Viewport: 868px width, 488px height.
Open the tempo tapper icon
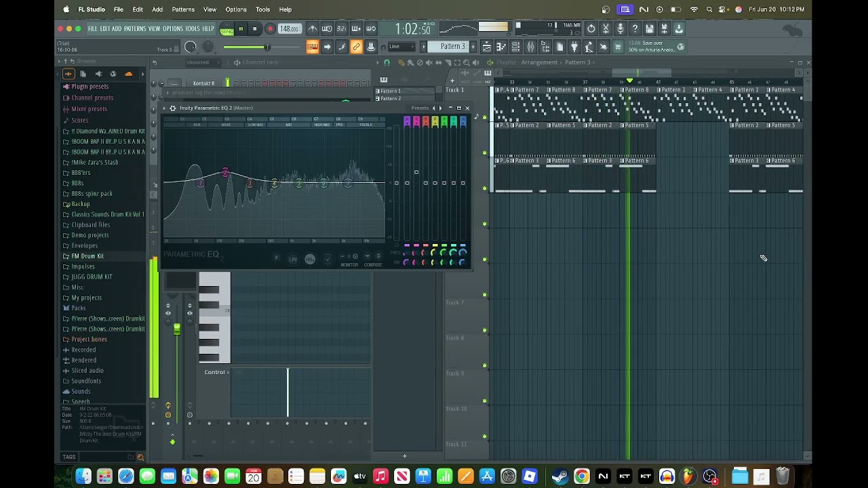(x=589, y=47)
